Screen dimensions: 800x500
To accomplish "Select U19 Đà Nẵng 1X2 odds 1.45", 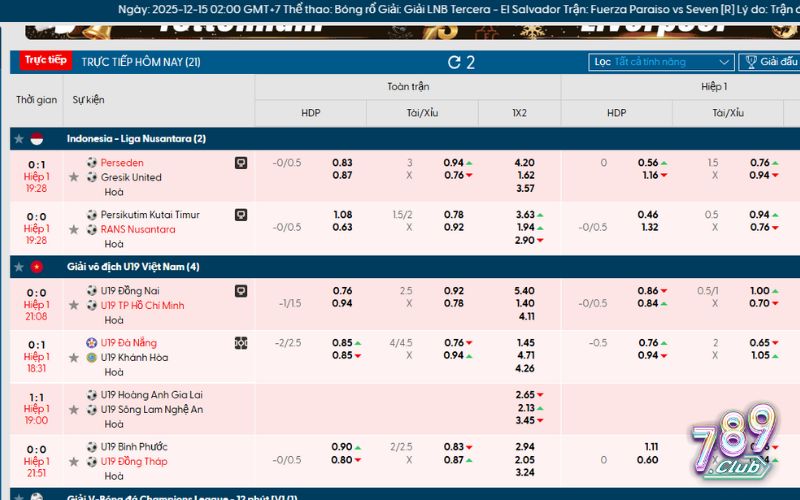I will coord(525,342).
